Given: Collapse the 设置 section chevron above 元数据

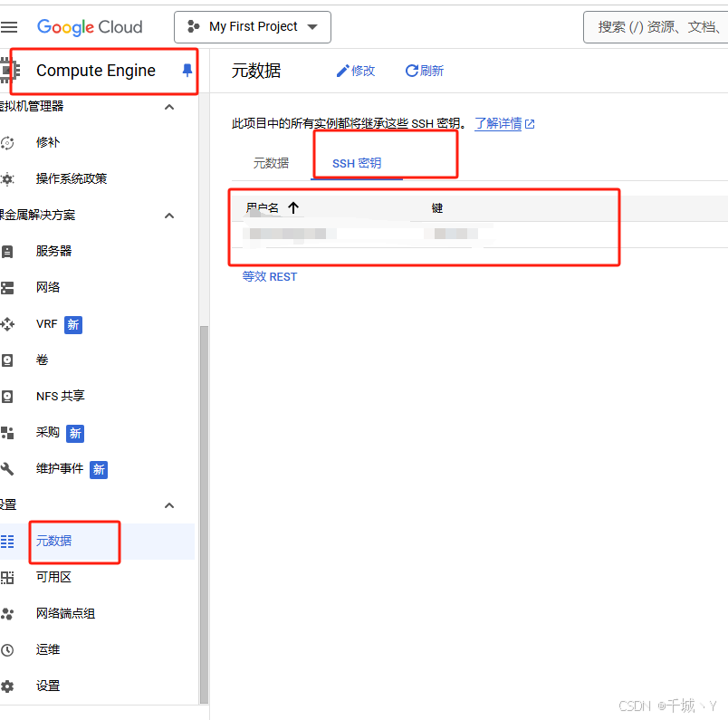Looking at the screenshot, I should (x=169, y=505).
